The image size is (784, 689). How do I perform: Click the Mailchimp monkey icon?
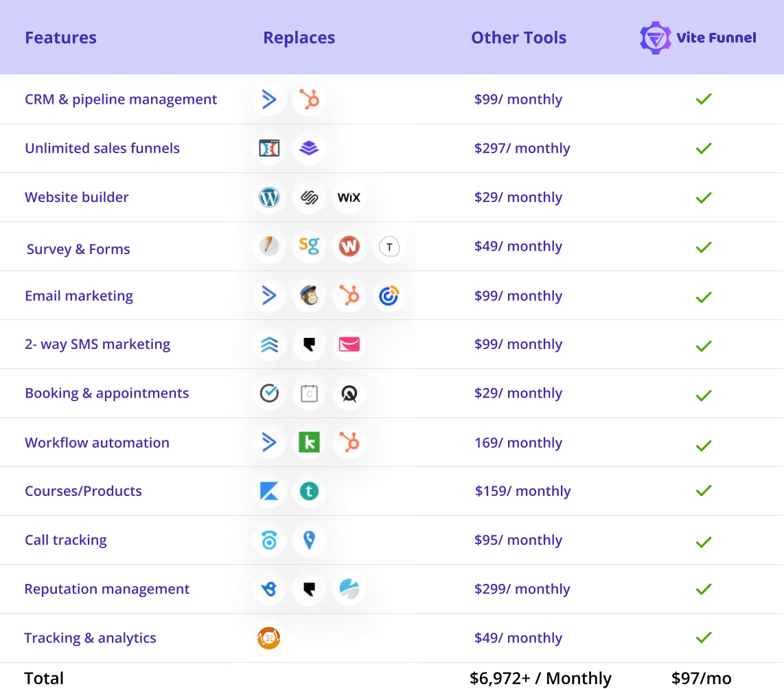pos(309,295)
